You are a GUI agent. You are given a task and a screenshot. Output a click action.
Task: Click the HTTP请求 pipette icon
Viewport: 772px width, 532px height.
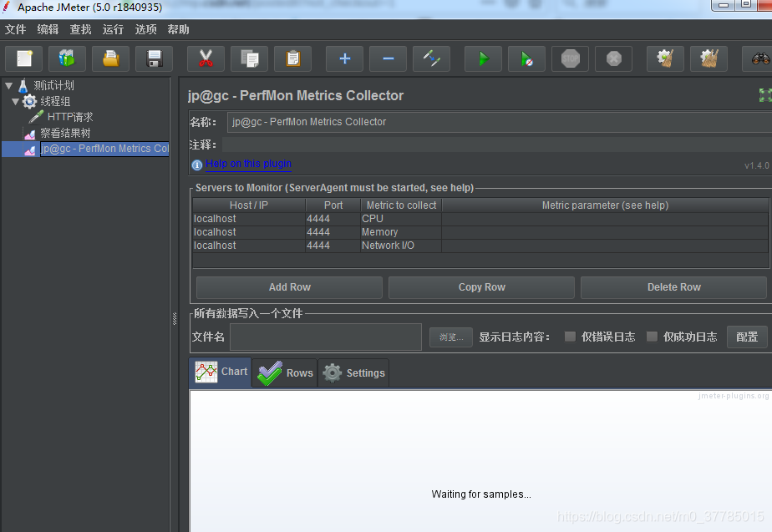[37, 117]
